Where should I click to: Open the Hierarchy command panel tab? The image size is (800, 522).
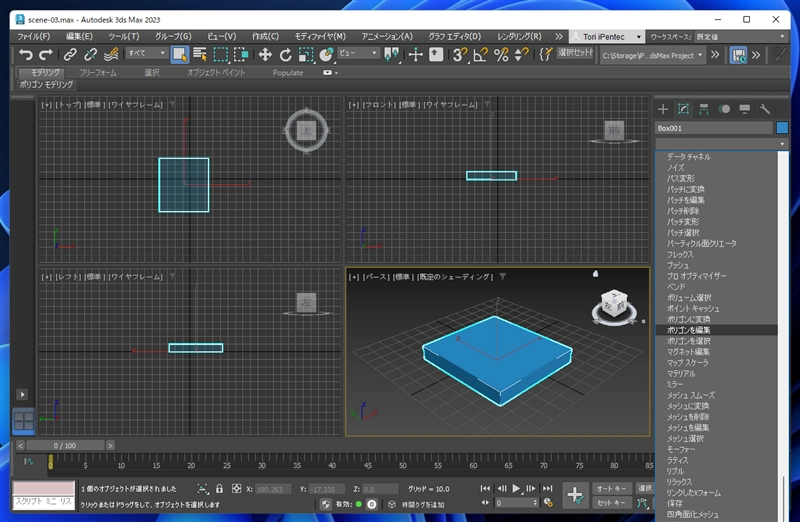click(x=704, y=109)
